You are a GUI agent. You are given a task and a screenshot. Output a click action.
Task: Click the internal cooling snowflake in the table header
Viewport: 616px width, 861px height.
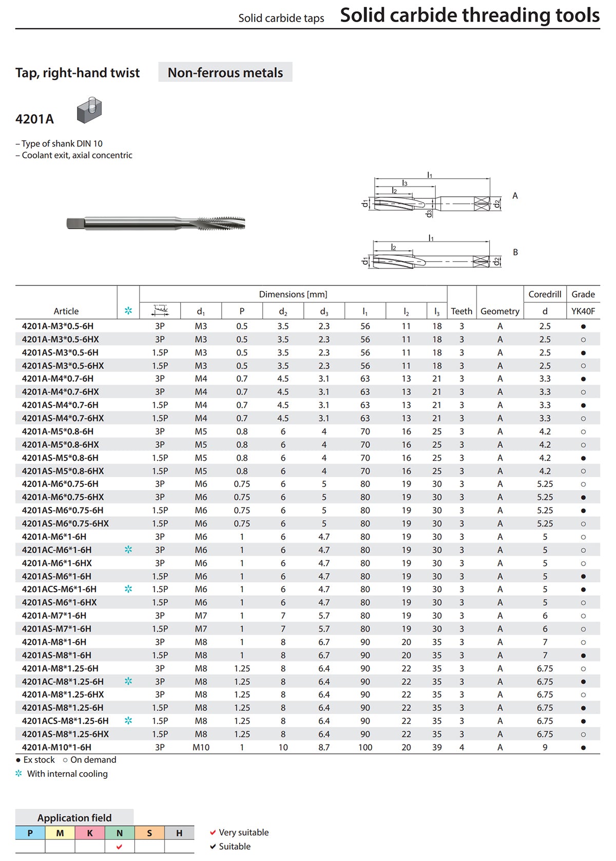coord(128,311)
